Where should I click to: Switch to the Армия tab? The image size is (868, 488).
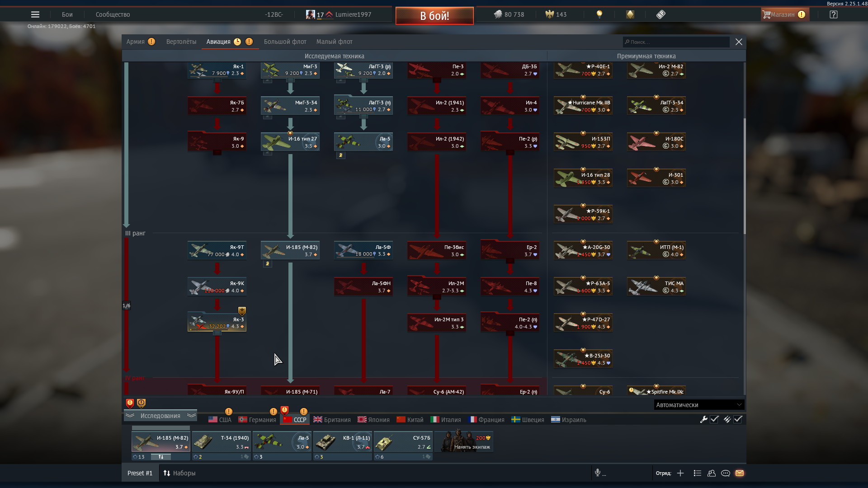coord(136,42)
